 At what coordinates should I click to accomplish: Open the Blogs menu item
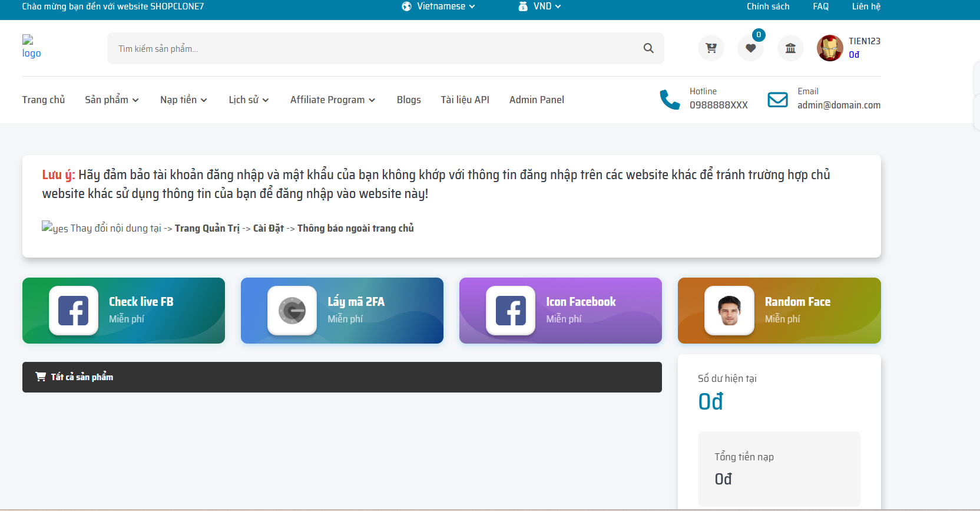pos(409,100)
